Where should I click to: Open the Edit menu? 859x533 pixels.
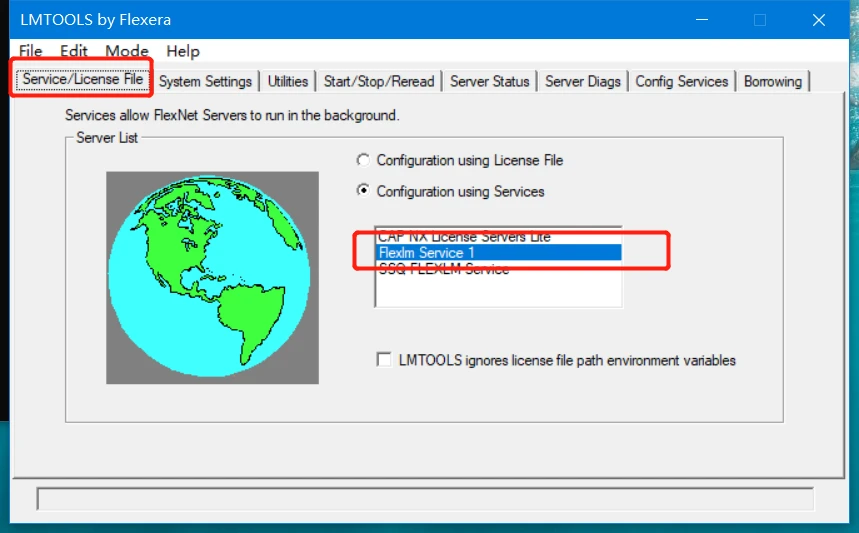pyautogui.click(x=73, y=51)
